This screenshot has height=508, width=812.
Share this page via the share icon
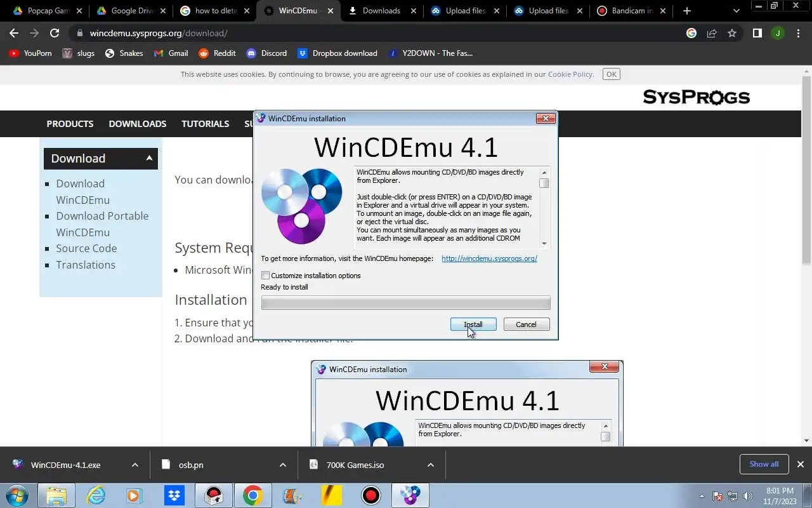(x=712, y=33)
